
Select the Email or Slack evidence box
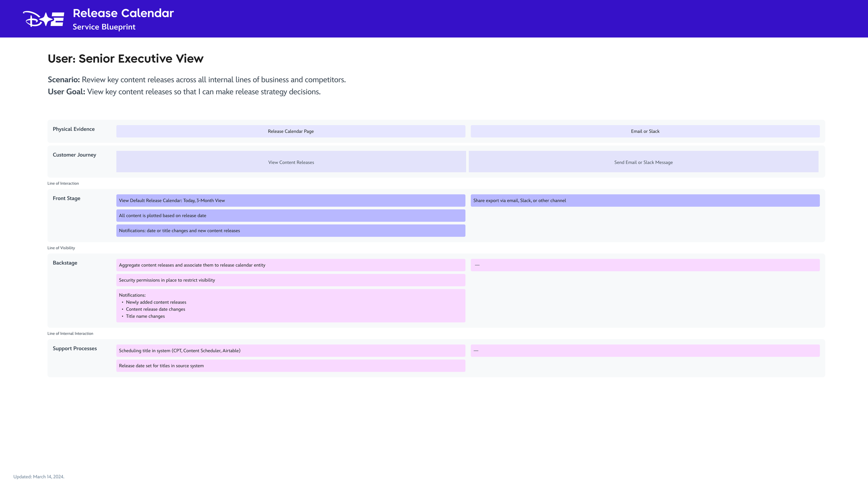[645, 131]
